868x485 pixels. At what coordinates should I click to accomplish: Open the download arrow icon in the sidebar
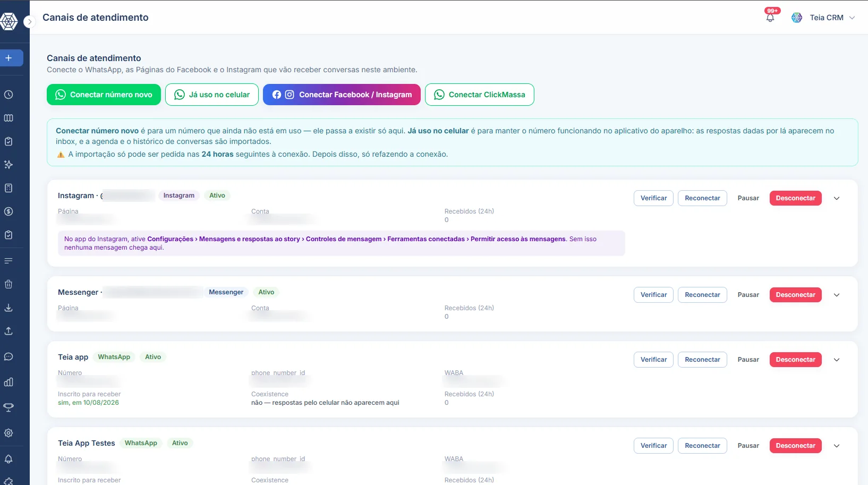(8, 308)
